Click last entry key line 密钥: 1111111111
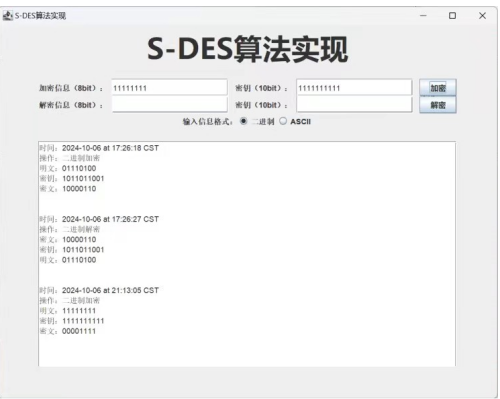This screenshot has width=500, height=399. tap(72, 321)
